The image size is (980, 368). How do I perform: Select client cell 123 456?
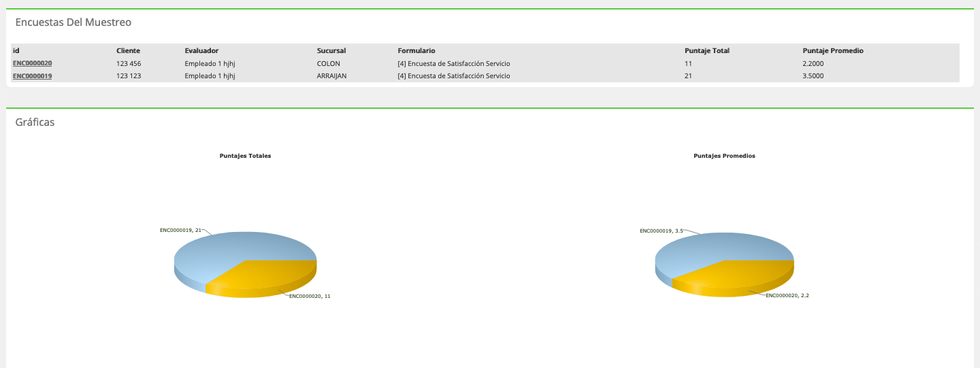[x=129, y=63]
